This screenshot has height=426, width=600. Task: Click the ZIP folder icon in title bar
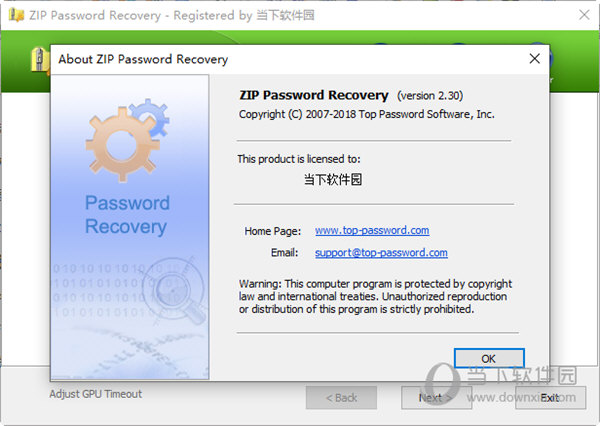tap(16, 15)
